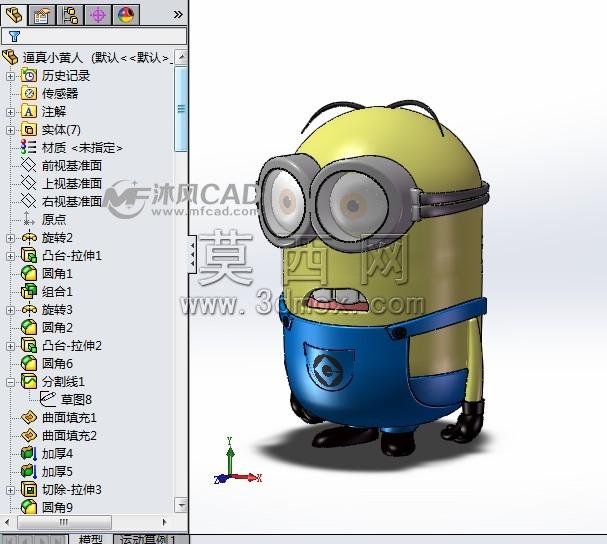607x544 pixels.
Task: Select the 传感器 sensors icon
Action: pyautogui.click(x=29, y=93)
